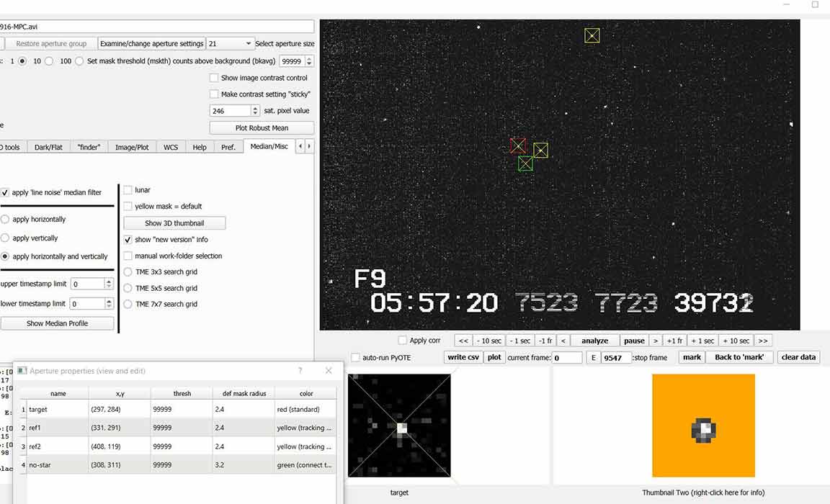Image resolution: width=830 pixels, height=504 pixels.
Task: Click the orange Thumbnail Two image
Action: coord(703,425)
